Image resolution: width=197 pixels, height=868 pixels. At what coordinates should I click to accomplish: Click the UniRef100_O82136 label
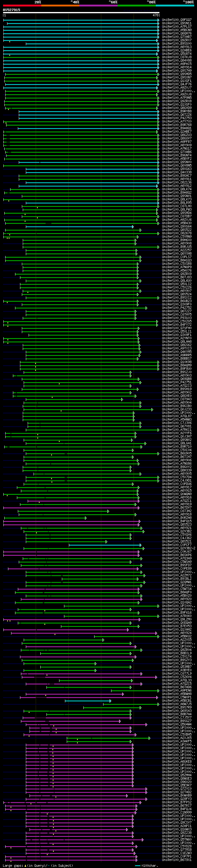pyautogui.click(x=177, y=182)
